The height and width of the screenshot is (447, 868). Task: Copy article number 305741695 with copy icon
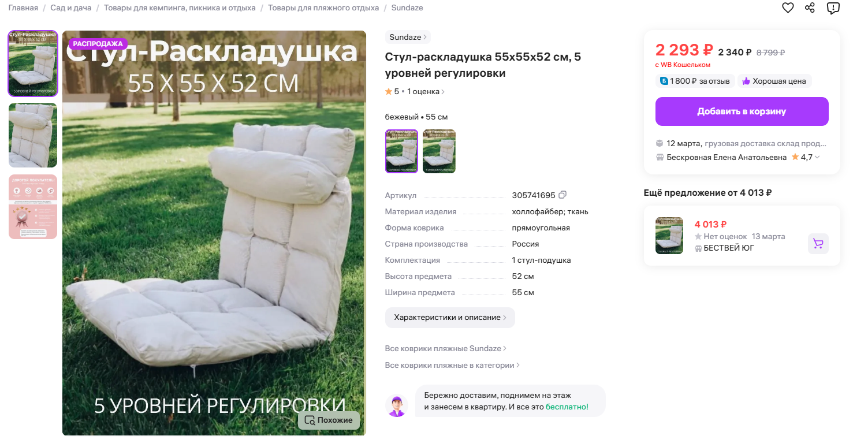pyautogui.click(x=562, y=195)
